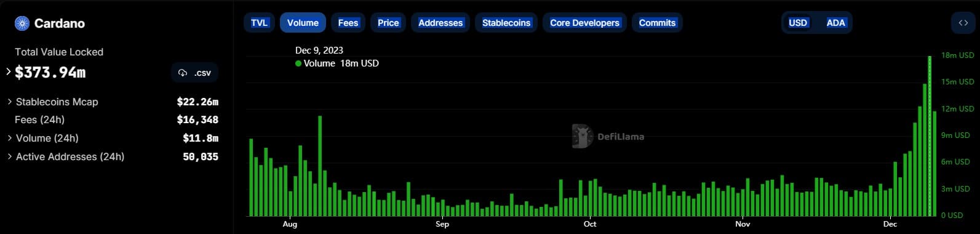Click the Dec 9, 2023 tooltip date
The image size is (980, 234).
pos(319,50)
